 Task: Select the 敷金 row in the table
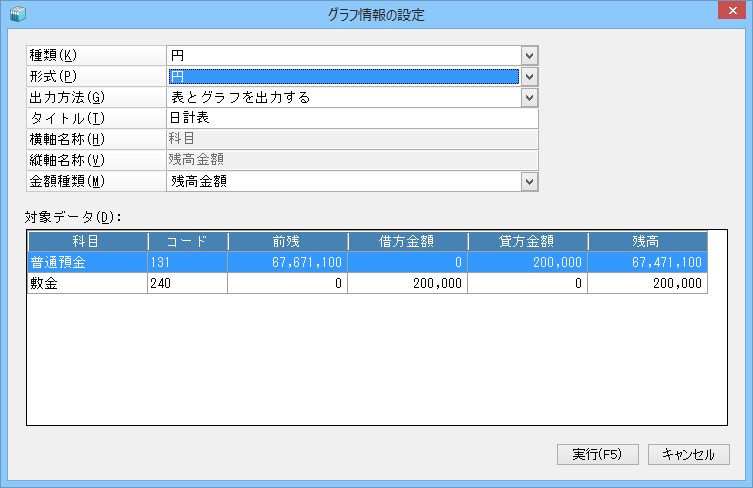pos(87,284)
